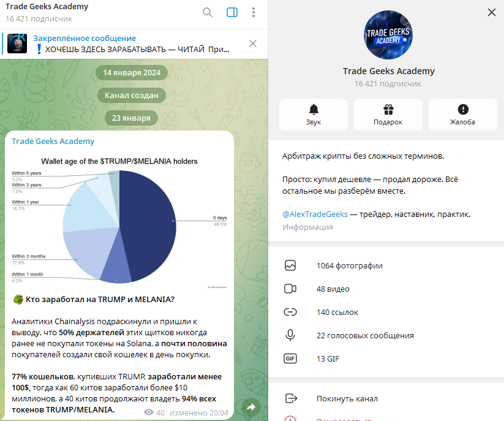Open the 48 видео section

click(x=333, y=289)
